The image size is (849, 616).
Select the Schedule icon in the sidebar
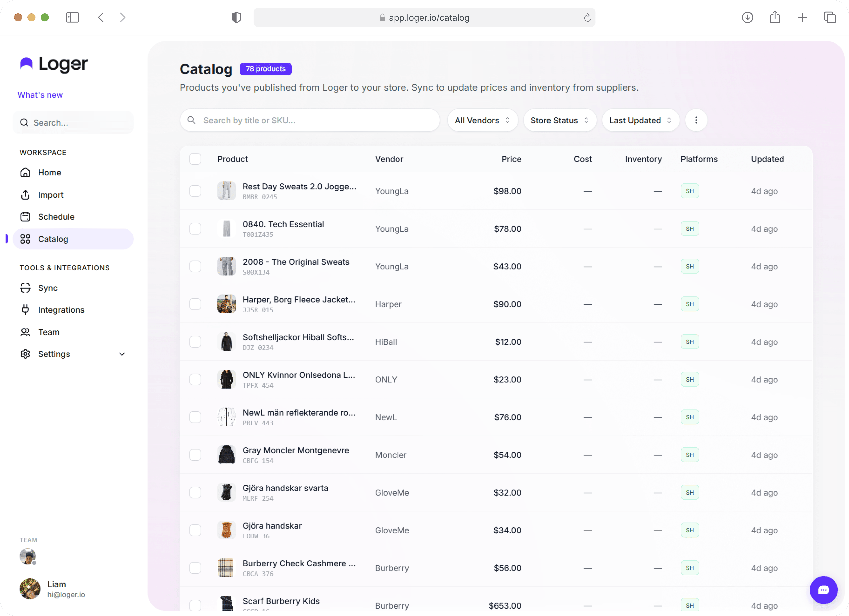pos(25,216)
